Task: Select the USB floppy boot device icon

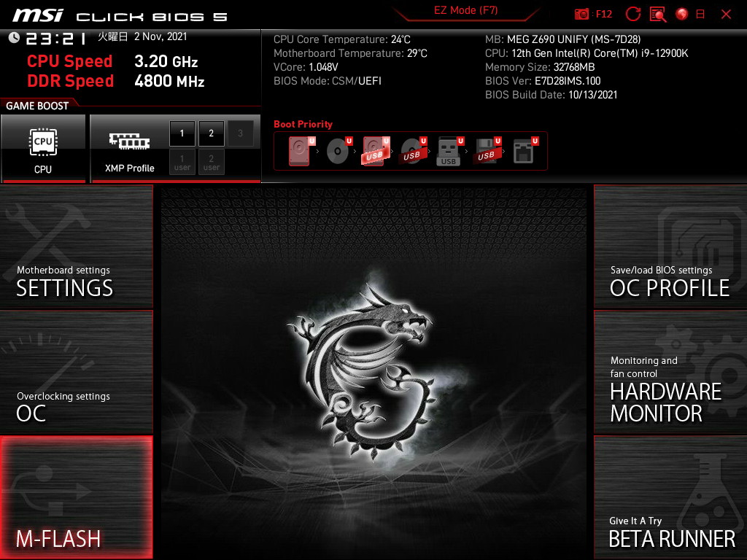Action: 487,152
